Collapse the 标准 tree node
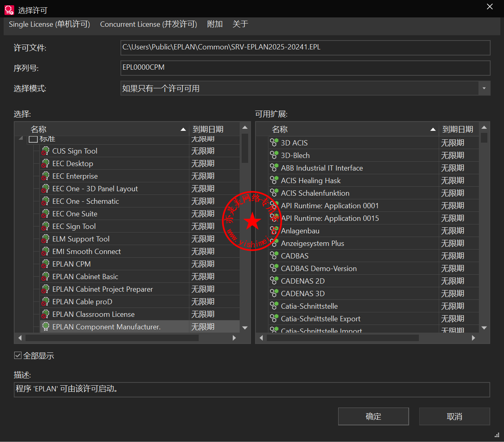The image size is (504, 442). 21,139
